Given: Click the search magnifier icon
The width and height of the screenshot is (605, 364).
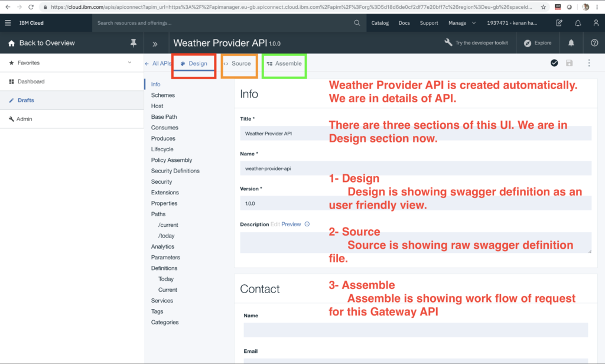Looking at the screenshot, I should point(357,23).
